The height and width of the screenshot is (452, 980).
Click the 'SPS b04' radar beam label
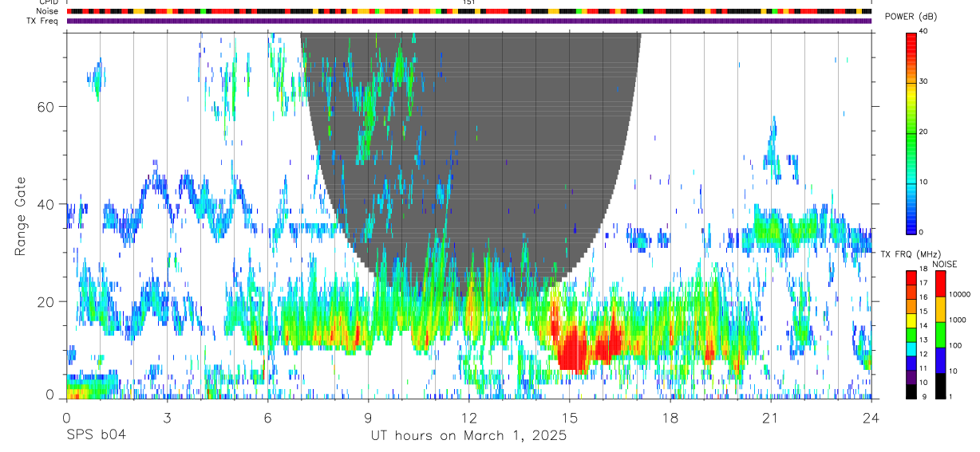coord(96,435)
